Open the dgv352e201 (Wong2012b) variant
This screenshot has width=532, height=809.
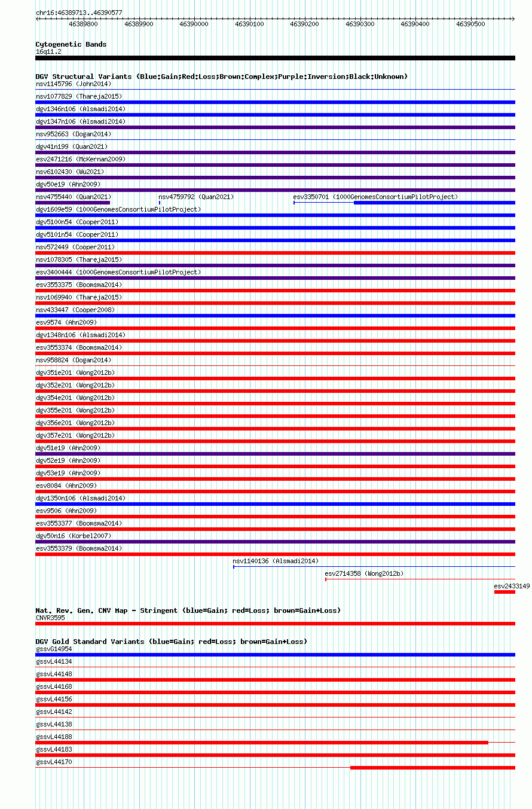tap(75, 385)
